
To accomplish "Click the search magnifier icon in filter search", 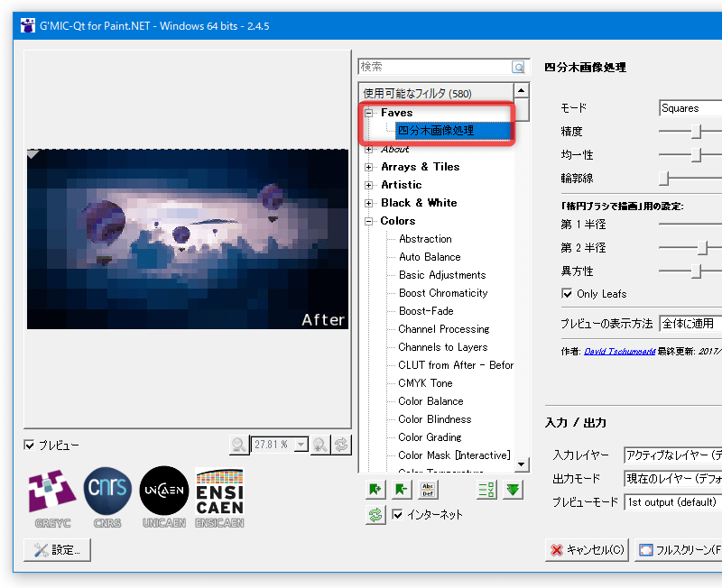I will [x=518, y=67].
